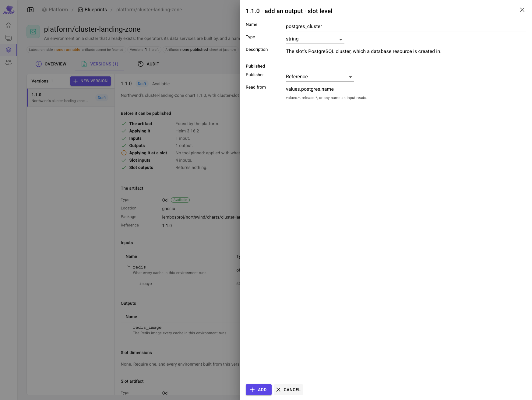Select version 1.1.0 in the Versions list
Viewport: 532px width, 400px height.
(71, 98)
